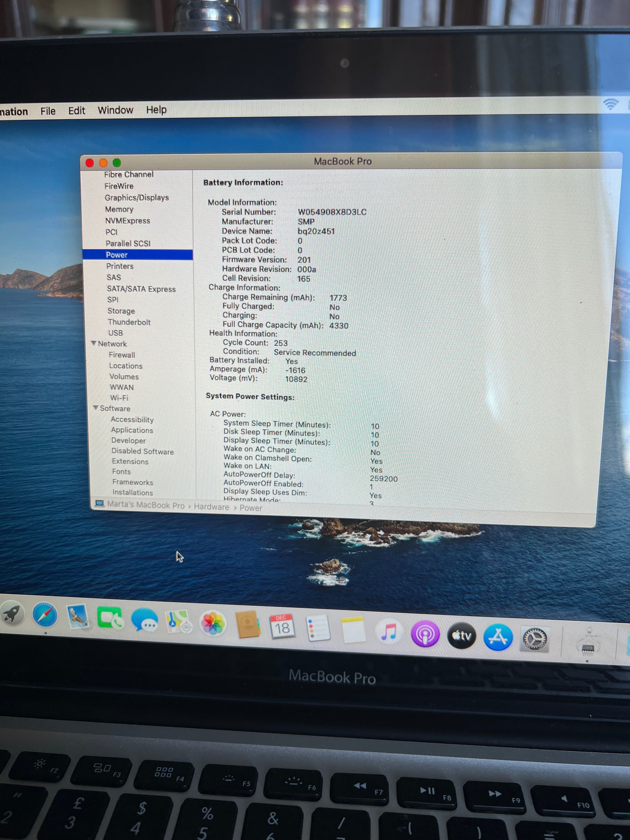Select Thunderbolt in the sidebar
630x840 pixels.
(x=129, y=322)
